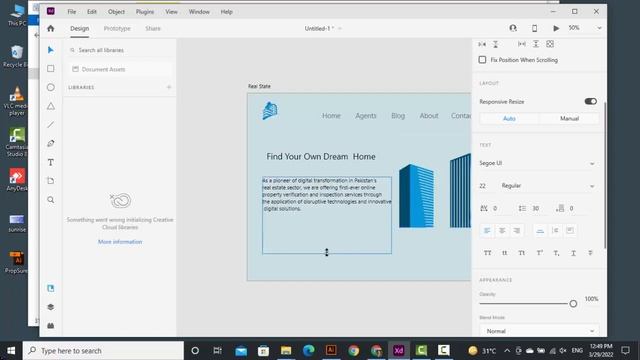
Task: Apply strikethrough to text
Action: pos(590,253)
